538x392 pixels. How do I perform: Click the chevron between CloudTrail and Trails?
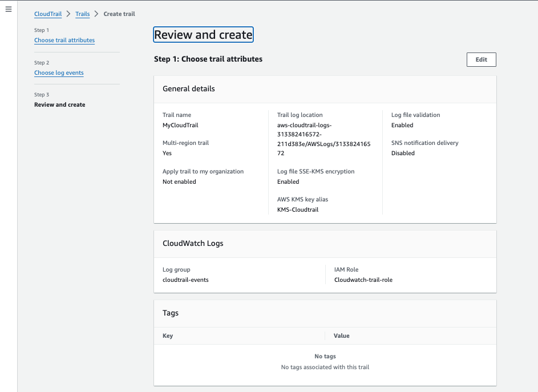pyautogui.click(x=67, y=14)
